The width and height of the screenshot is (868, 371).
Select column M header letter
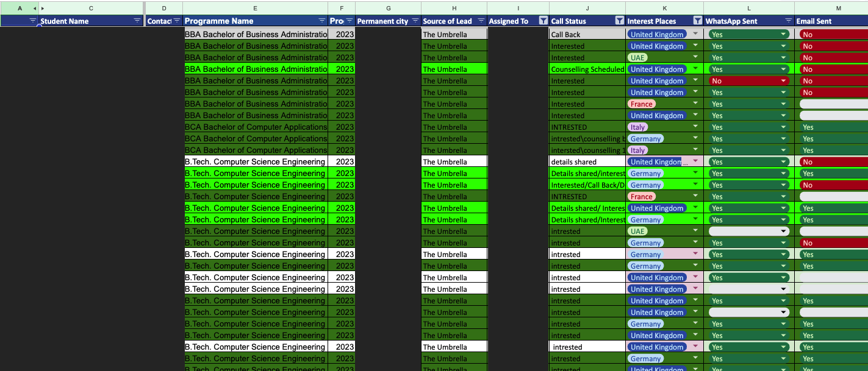click(x=831, y=8)
